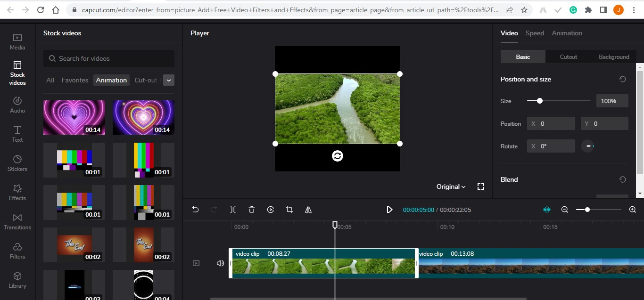Screen dimensions: 644x300
Task: Open the Filters panel
Action: coord(17,251)
